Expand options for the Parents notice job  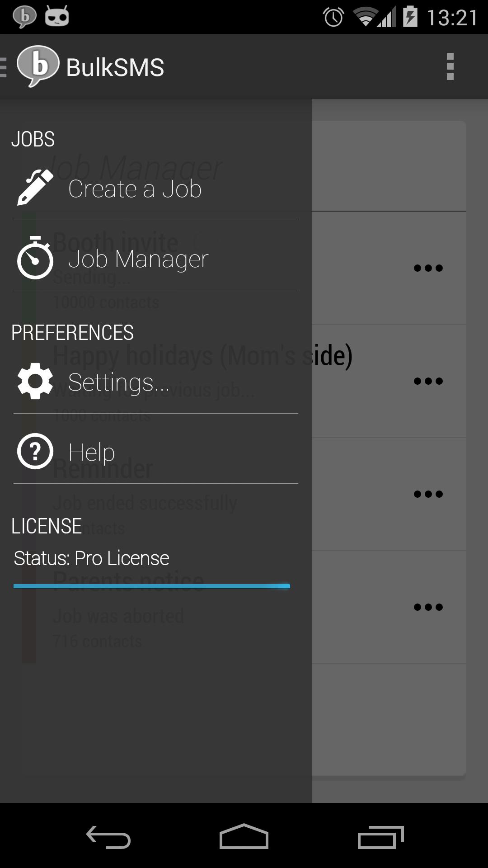[428, 607]
